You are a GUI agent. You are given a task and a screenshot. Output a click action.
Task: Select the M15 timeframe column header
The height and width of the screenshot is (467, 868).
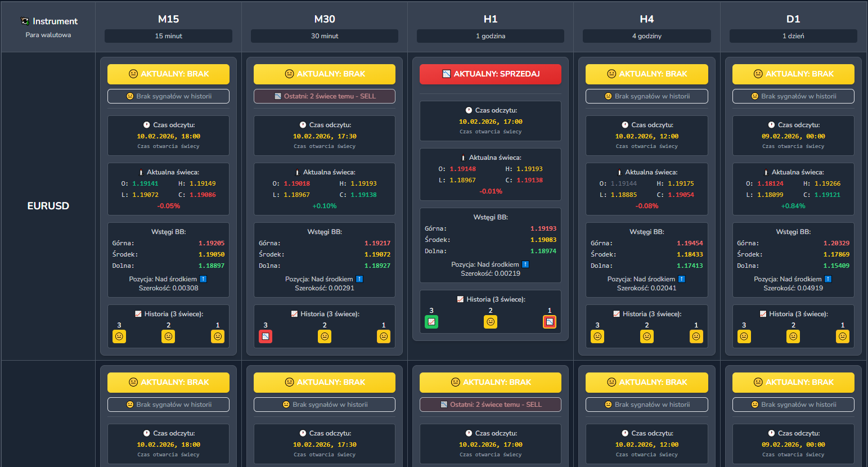point(168,19)
